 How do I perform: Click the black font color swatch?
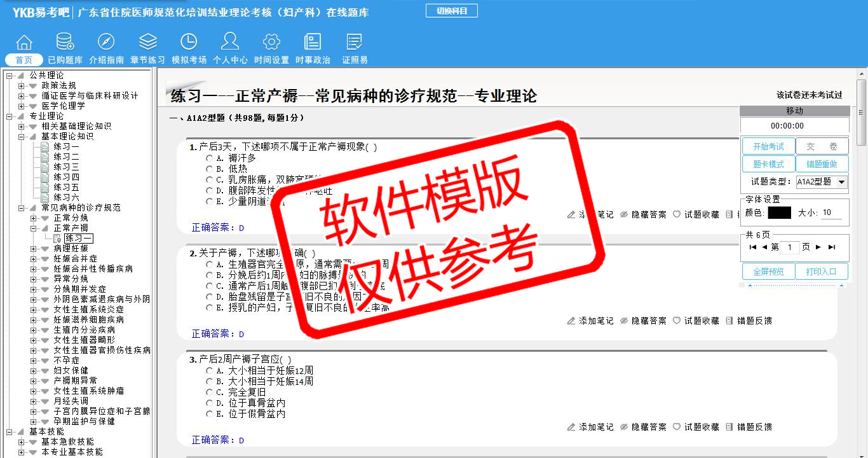tap(779, 213)
